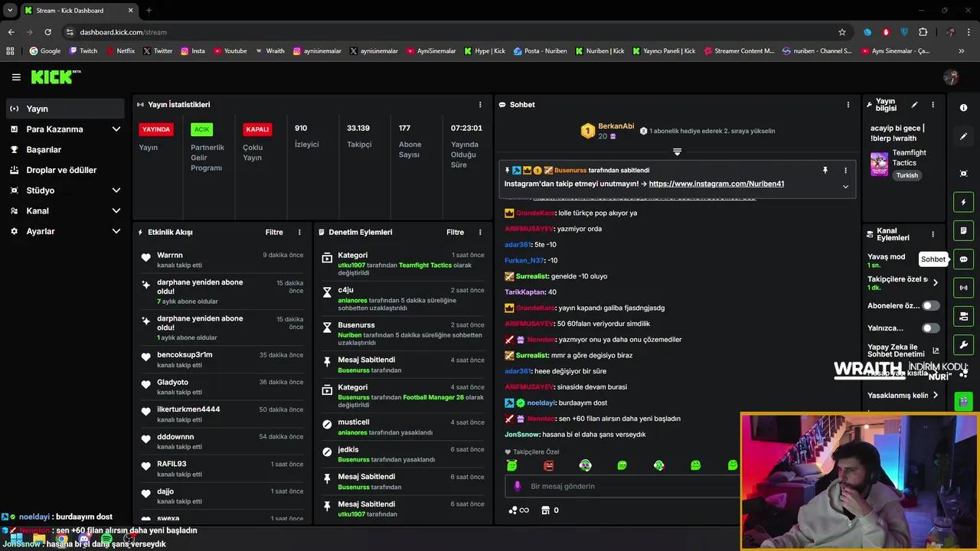This screenshot has width=980, height=551.
Task: Open Droplar ve ödüller in sidebar
Action: pyautogui.click(x=61, y=170)
